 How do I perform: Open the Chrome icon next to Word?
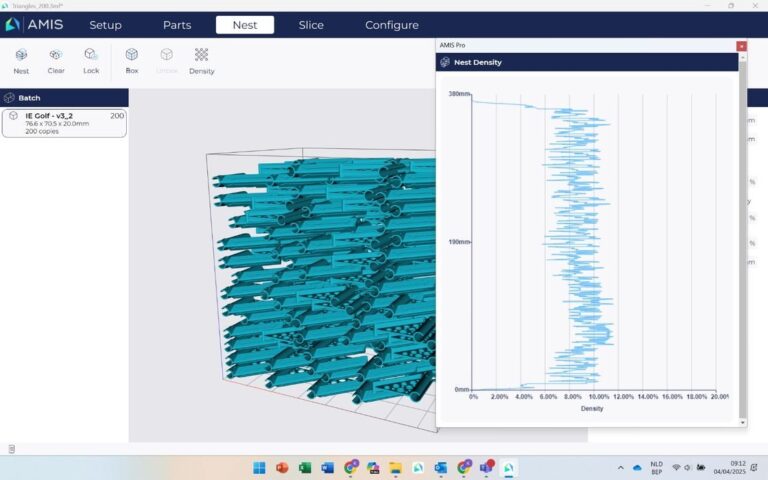tap(350, 468)
